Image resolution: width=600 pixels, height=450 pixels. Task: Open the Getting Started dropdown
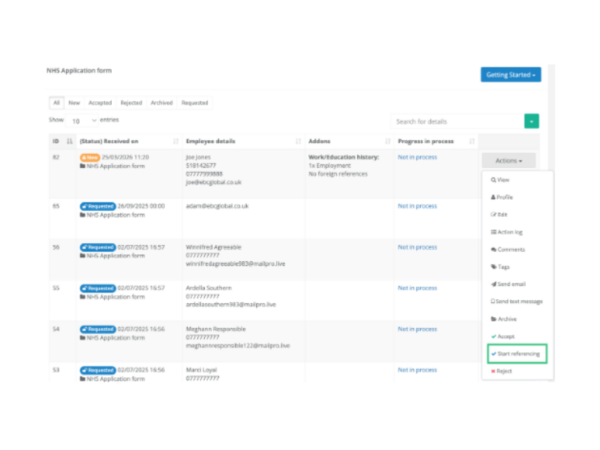[x=510, y=75]
